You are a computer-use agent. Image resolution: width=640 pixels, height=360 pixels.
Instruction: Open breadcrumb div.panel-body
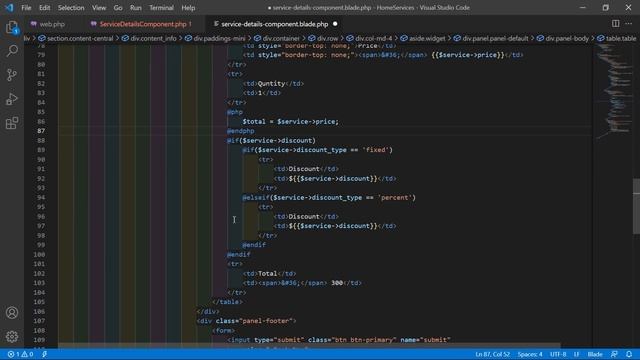567,38
